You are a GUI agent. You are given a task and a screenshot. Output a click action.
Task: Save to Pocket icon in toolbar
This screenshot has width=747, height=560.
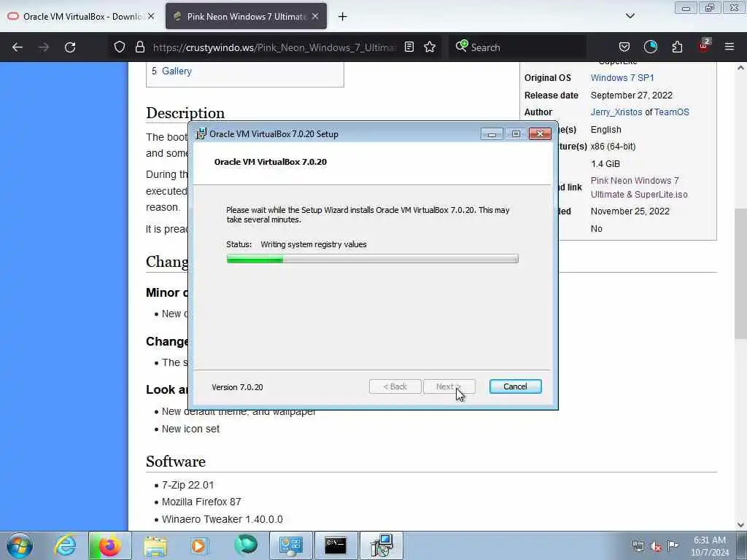(x=624, y=47)
